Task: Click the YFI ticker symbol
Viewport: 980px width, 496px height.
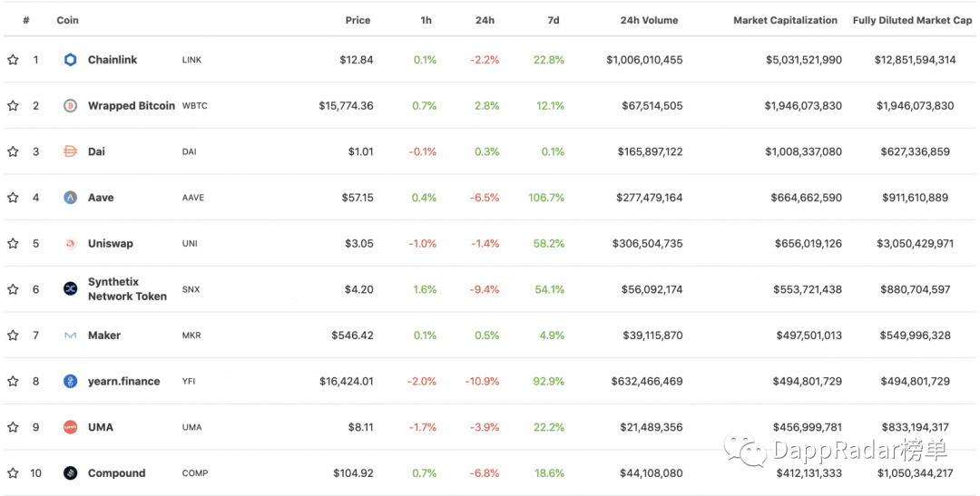Action: click(x=189, y=381)
